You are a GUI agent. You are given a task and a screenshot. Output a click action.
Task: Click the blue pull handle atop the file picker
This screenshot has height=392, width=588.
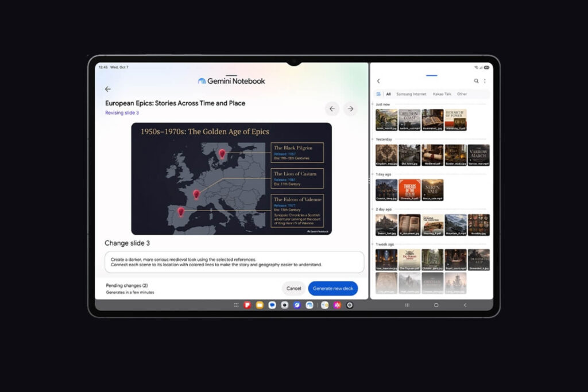pos(432,75)
